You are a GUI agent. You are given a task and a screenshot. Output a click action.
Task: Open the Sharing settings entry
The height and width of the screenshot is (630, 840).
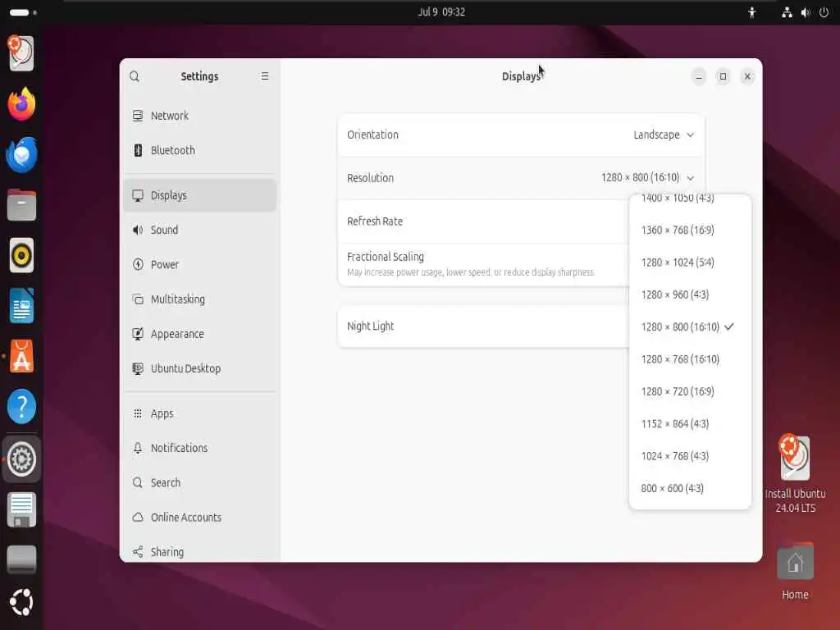coord(199,552)
